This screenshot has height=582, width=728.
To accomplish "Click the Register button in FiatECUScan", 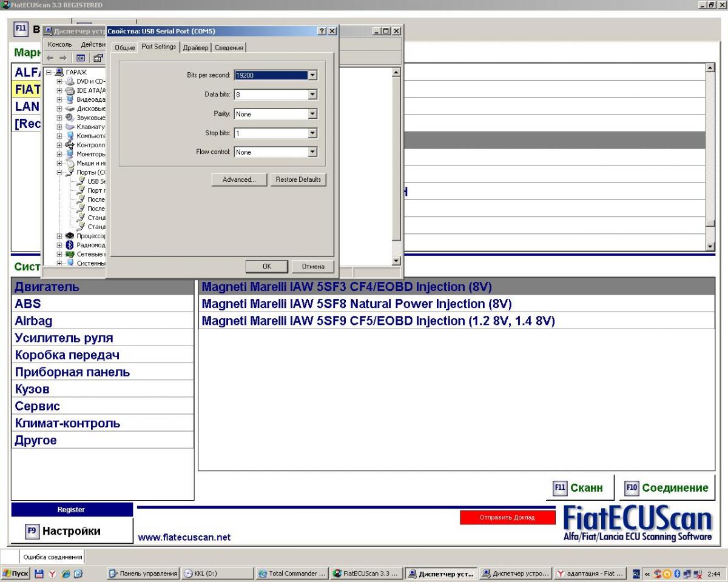I will click(72, 510).
